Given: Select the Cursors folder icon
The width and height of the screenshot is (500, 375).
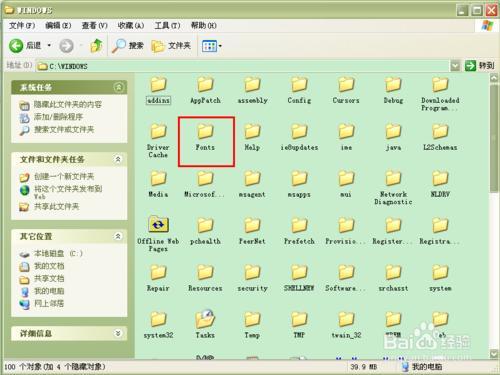Looking at the screenshot, I should pyautogui.click(x=346, y=85).
